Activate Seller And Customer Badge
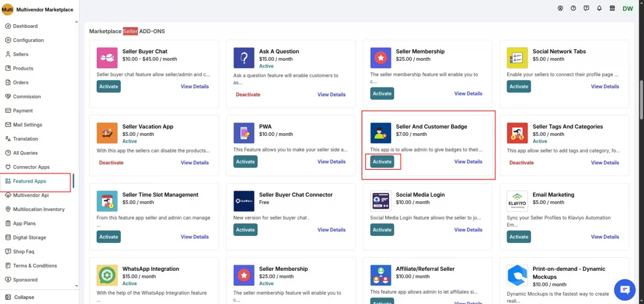The height and width of the screenshot is (304, 644). point(382,162)
